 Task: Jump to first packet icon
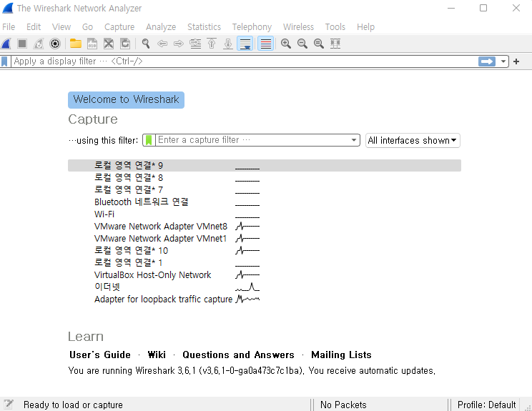coord(212,44)
